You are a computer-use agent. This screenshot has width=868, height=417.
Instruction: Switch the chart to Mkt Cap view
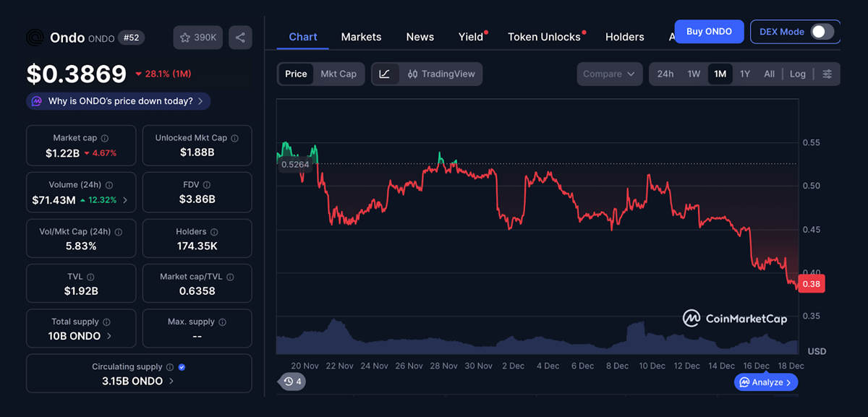(339, 74)
